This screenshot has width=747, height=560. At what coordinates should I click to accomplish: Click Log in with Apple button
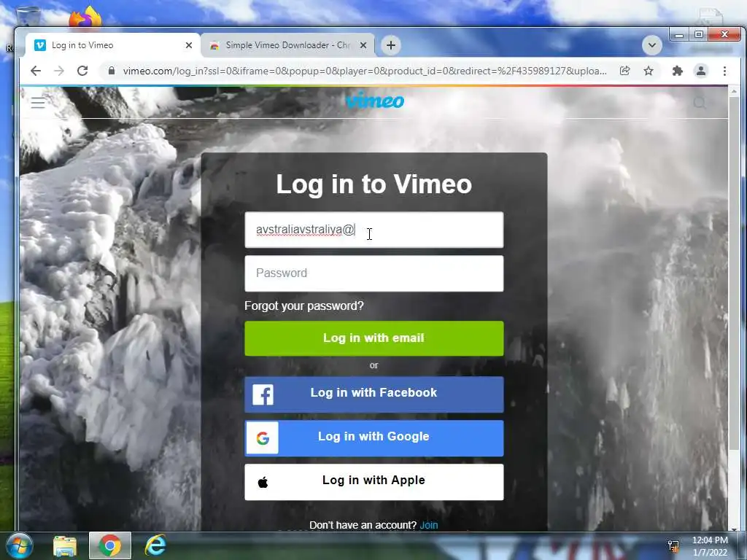point(374,482)
